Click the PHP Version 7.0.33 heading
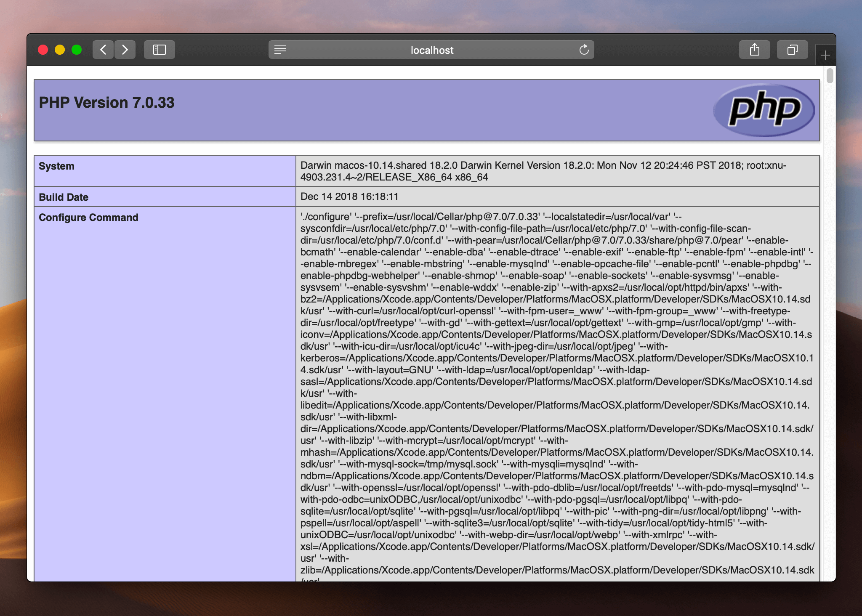The image size is (862, 616). (x=106, y=103)
